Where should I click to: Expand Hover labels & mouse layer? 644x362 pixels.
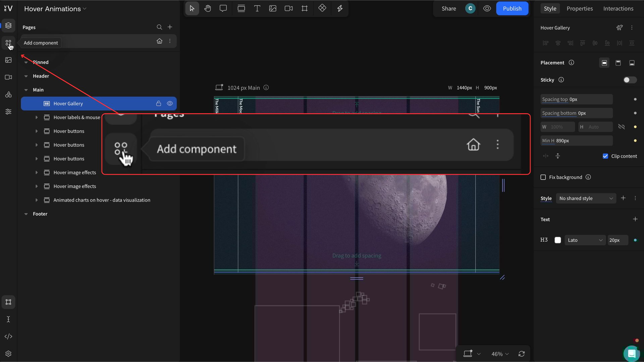(x=37, y=117)
